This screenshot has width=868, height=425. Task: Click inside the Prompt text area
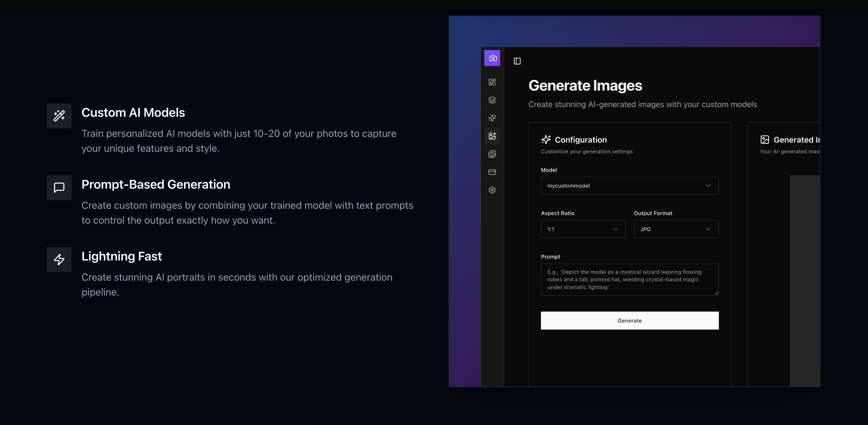click(629, 279)
